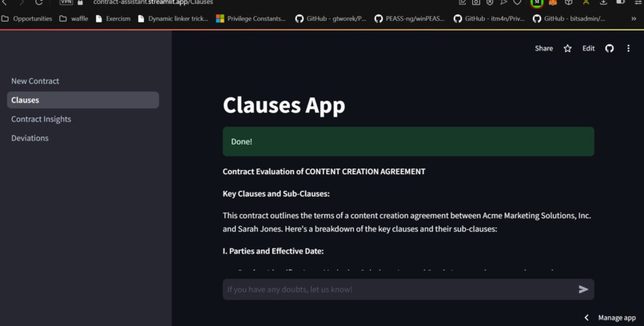Open the GitHub bitsadmin bookmark
The height and width of the screenshot is (326, 644).
coord(569,18)
